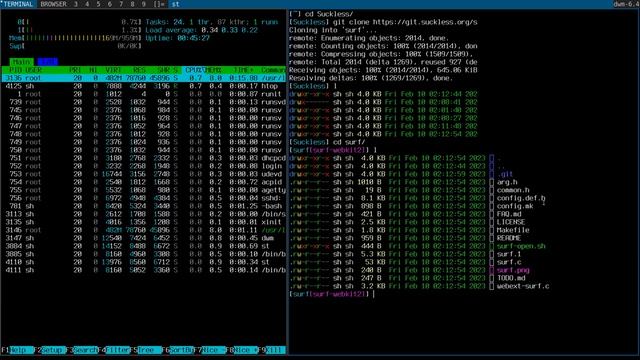Viewport: 640px width, 360px height.
Task: Select the dhcpcd process row
Action: coord(143,158)
